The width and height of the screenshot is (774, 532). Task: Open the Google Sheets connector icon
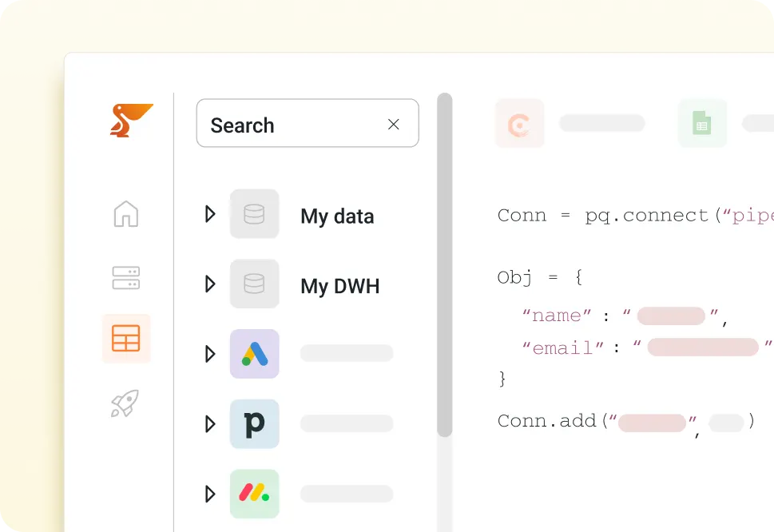pyautogui.click(x=701, y=123)
